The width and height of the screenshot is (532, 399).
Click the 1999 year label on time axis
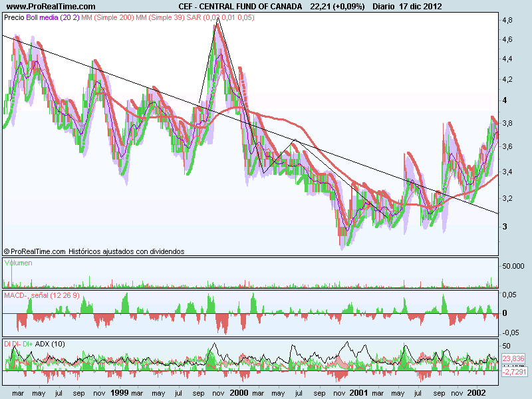120,393
